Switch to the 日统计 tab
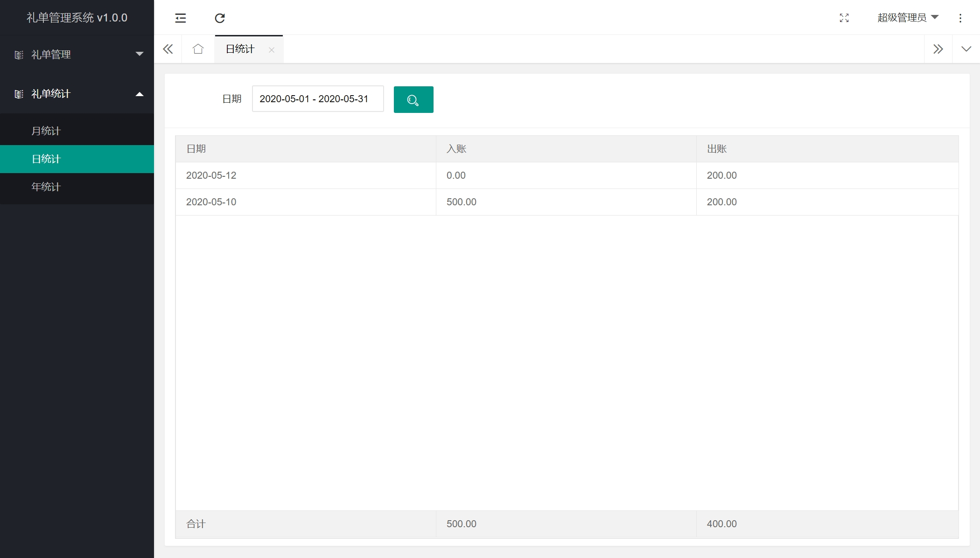Viewport: 980px width, 558px height. pyautogui.click(x=240, y=49)
